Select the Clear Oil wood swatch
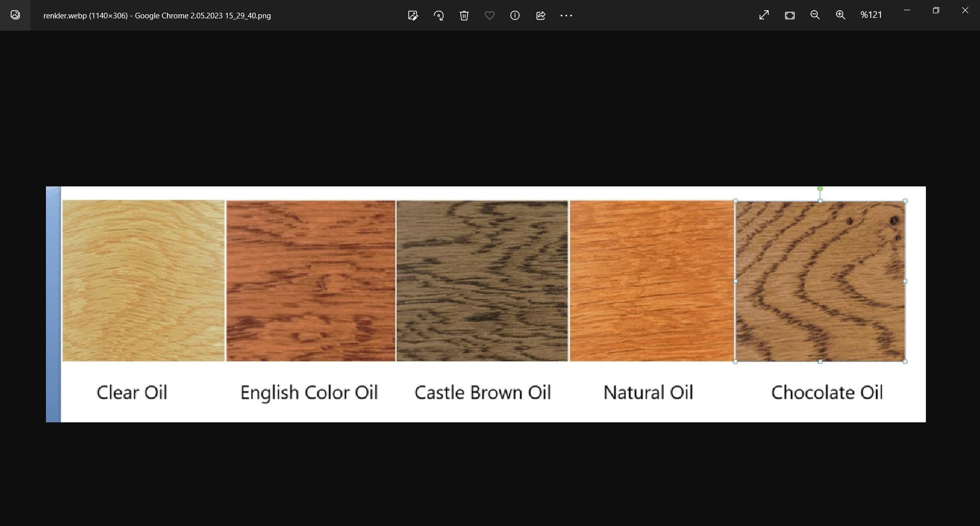The width and height of the screenshot is (980, 526). (143, 281)
